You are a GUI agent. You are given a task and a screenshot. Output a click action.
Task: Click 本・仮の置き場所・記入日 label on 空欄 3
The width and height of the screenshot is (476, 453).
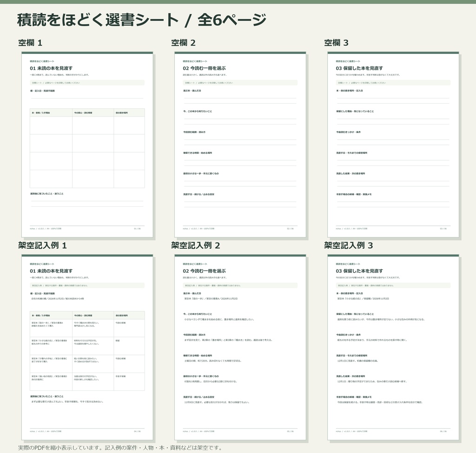pos(350,91)
